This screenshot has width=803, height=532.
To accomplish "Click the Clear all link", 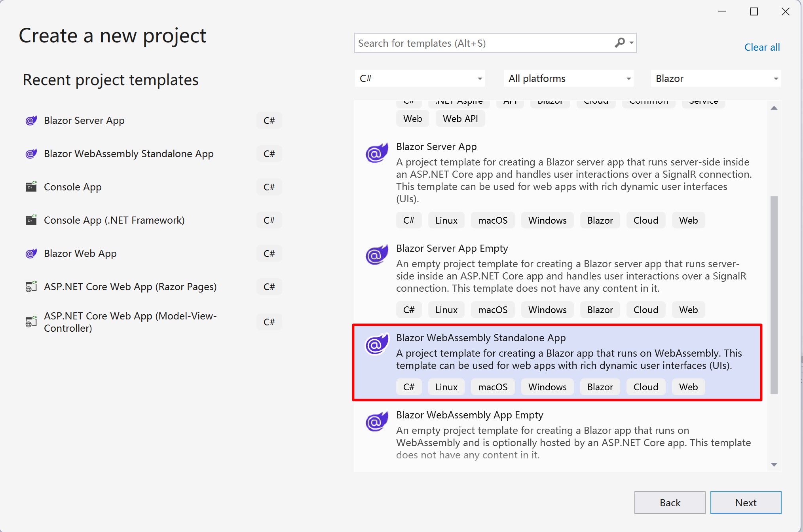I will 762,47.
